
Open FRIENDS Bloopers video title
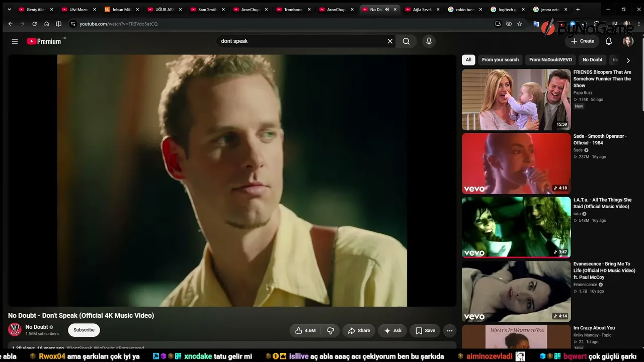[x=602, y=79]
